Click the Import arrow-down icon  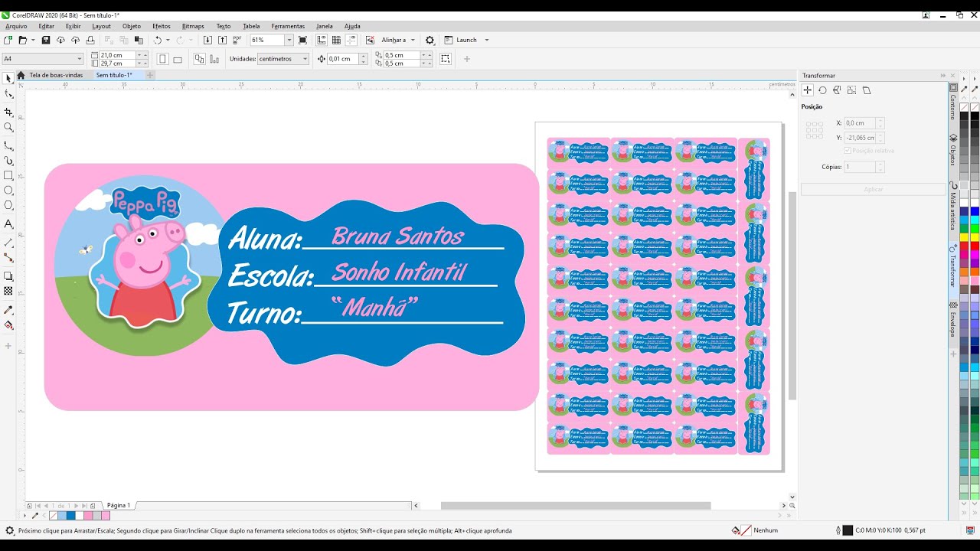click(207, 40)
